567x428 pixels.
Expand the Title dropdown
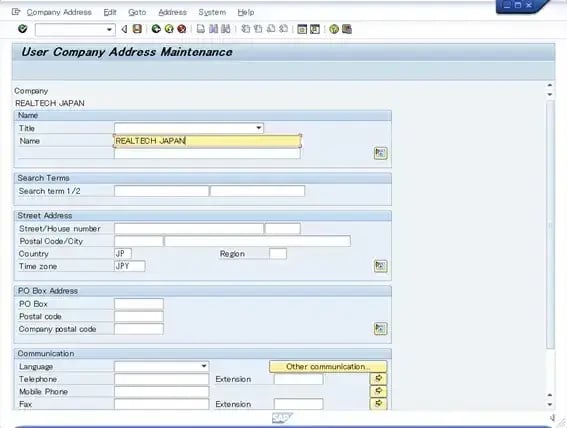click(259, 128)
